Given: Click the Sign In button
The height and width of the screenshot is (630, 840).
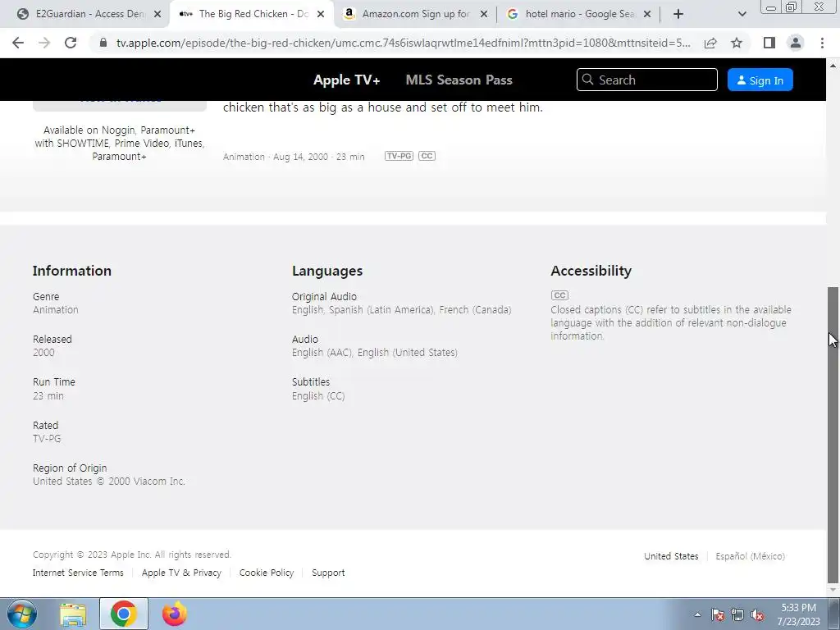Looking at the screenshot, I should pos(760,80).
